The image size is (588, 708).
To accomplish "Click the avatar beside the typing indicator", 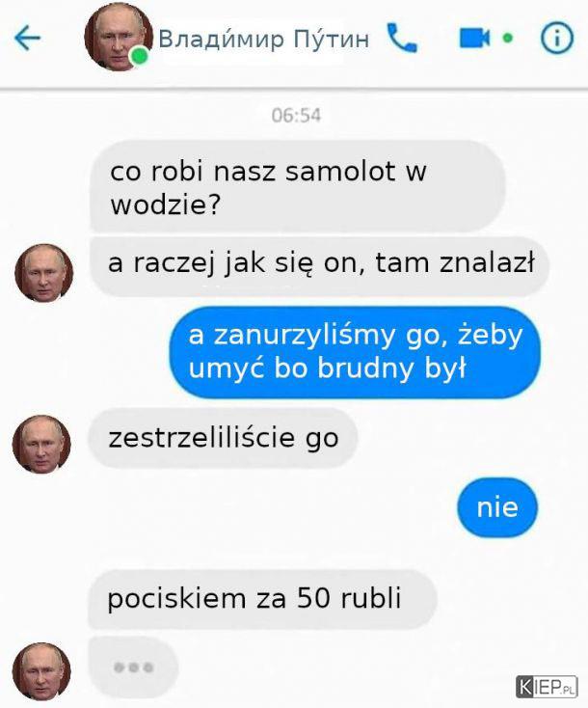I will [x=41, y=672].
